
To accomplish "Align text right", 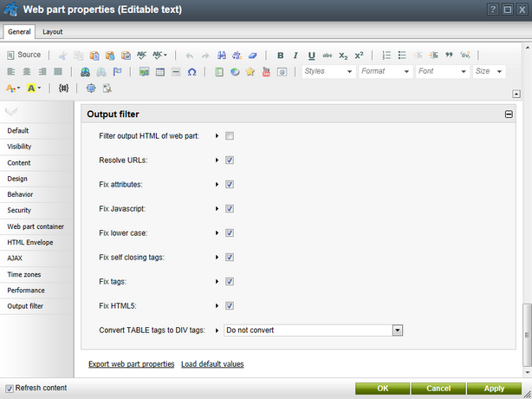I will coord(42,72).
